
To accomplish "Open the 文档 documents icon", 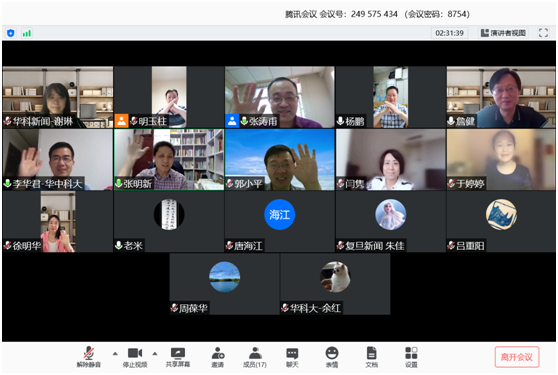I will coord(371,357).
